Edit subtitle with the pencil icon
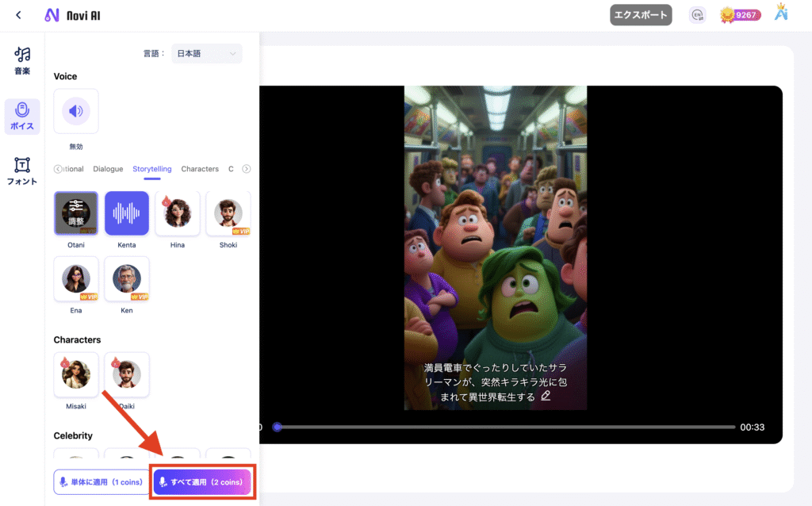 pos(546,396)
